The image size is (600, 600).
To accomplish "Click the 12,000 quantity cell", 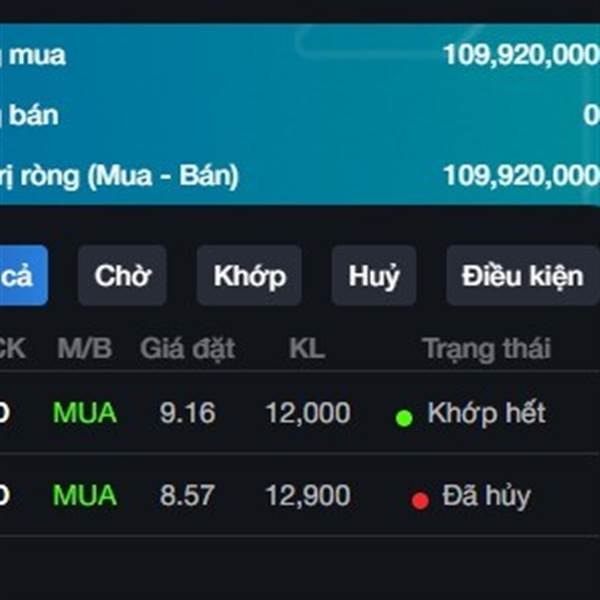I will pos(308,413).
